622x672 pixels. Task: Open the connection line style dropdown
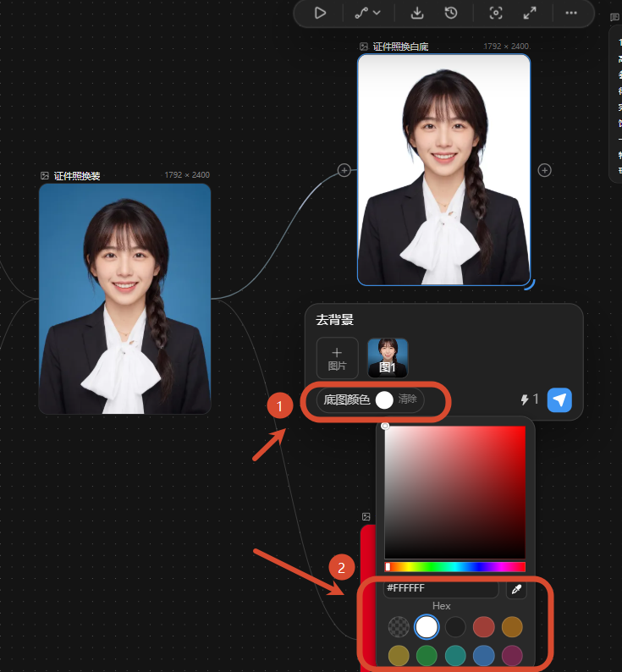coord(368,13)
